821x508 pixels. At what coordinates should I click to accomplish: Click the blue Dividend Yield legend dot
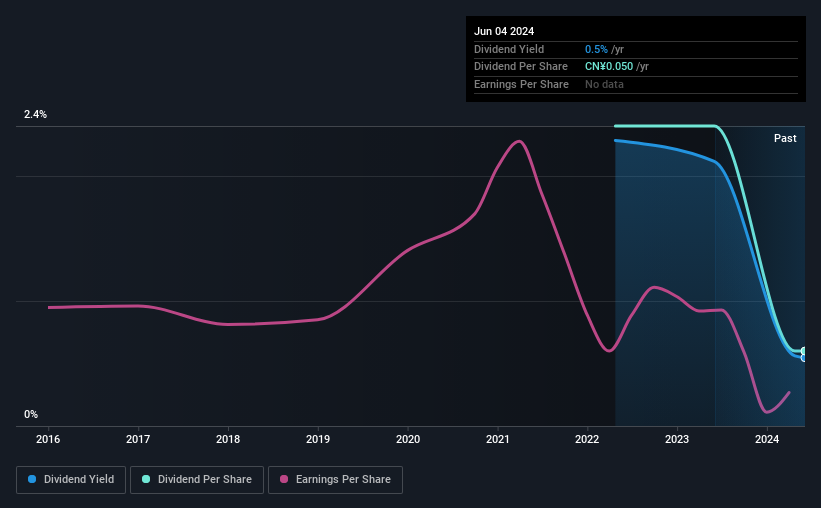(32, 479)
